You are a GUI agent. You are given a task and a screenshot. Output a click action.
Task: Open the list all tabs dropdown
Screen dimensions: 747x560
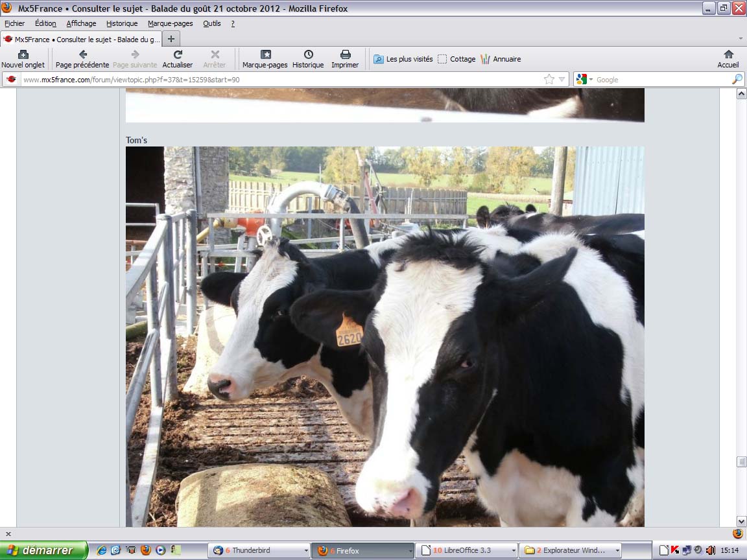point(741,39)
